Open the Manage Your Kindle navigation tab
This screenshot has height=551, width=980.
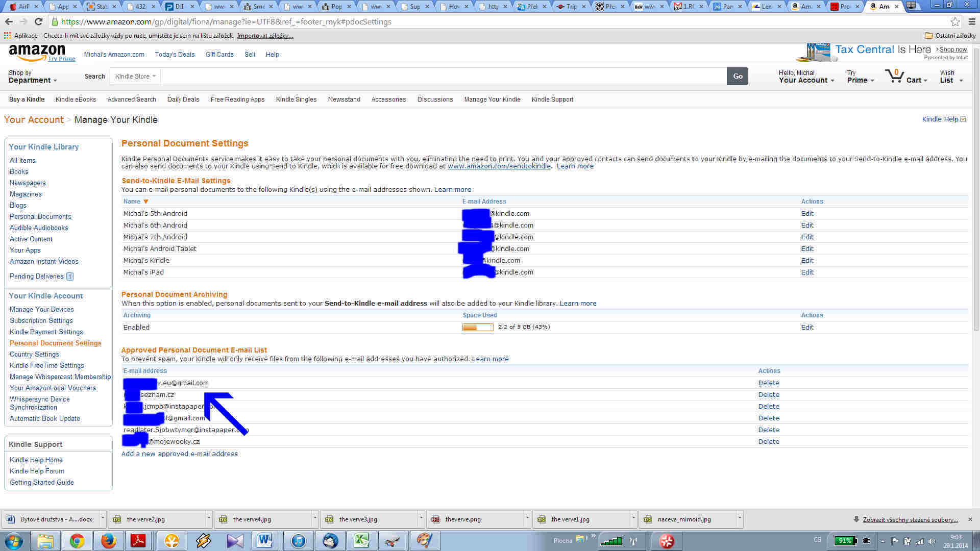[492, 99]
